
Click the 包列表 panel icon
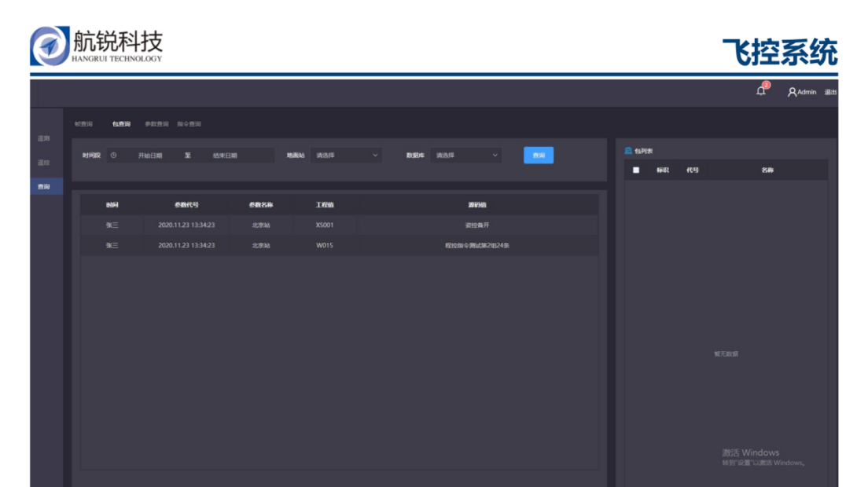[x=628, y=151]
